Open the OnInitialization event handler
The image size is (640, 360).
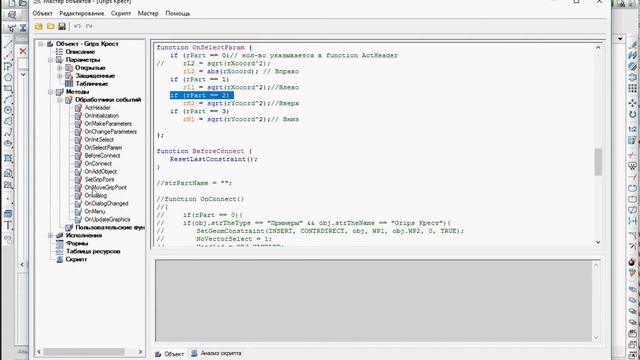101,116
